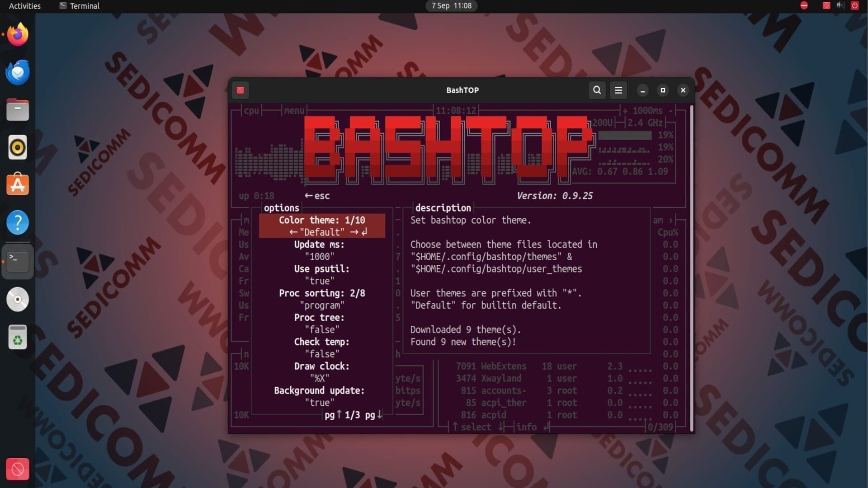The width and height of the screenshot is (868, 488).
Task: Open the terminal hamburger menu
Action: (x=618, y=90)
